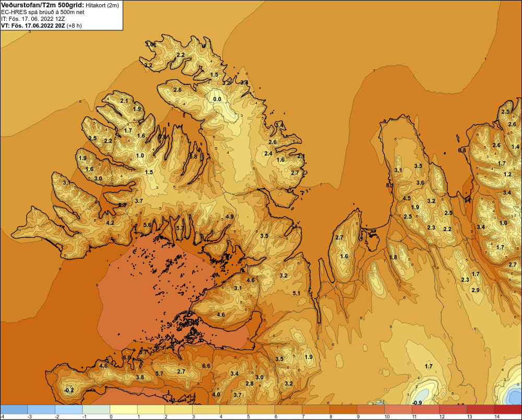
Task: Select the legend swatch between 6 and 7
Action: click(289, 410)
